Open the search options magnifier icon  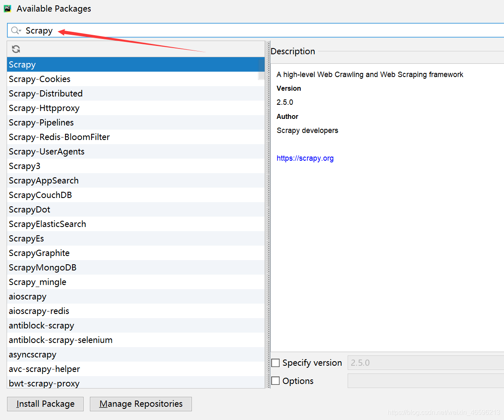tap(16, 31)
